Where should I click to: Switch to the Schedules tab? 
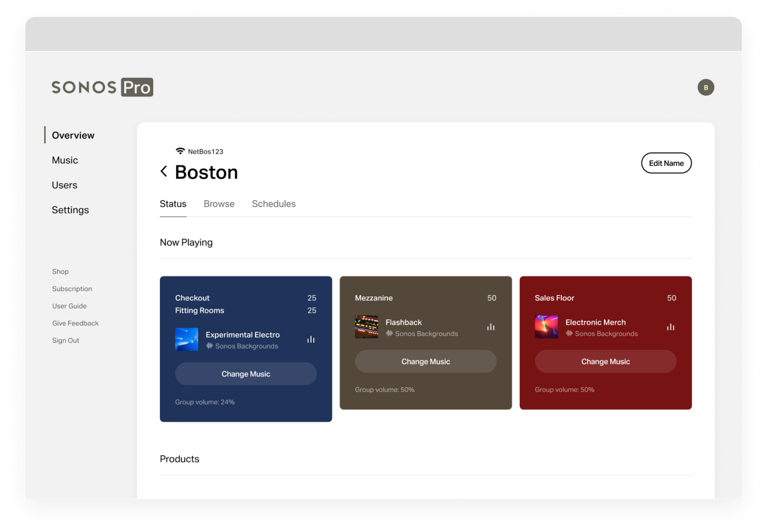274,204
